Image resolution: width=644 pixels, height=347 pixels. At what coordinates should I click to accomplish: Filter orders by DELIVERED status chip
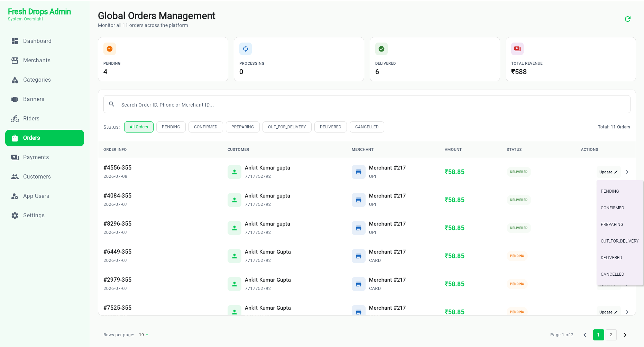point(331,127)
